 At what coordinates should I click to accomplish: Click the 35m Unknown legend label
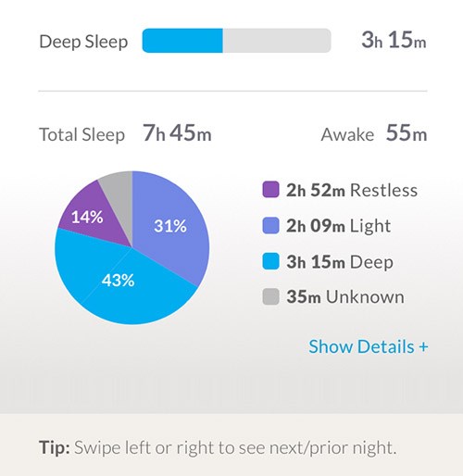[345, 296]
